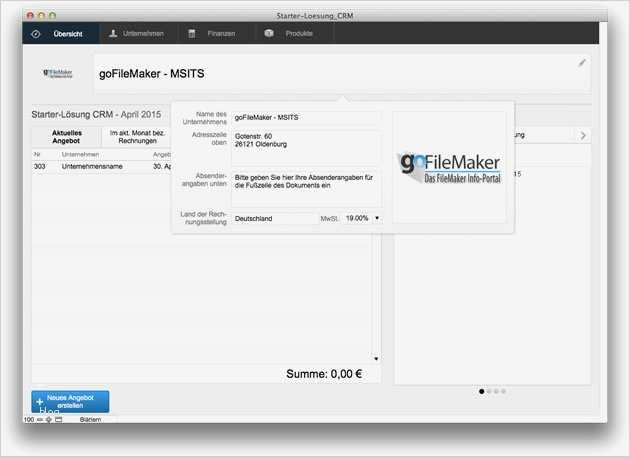Viewport: 630px width, 457px height.
Task: Click the zoom in icon in status bar
Action: coord(49,420)
